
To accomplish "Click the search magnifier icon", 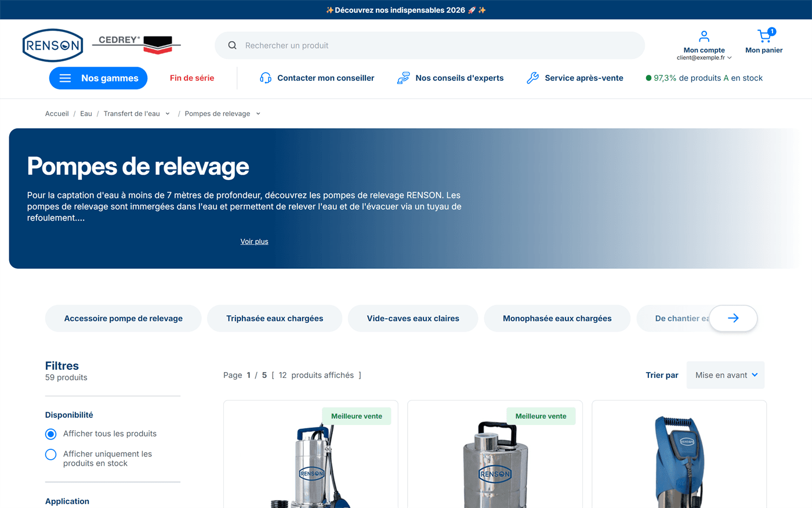I will click(x=232, y=45).
